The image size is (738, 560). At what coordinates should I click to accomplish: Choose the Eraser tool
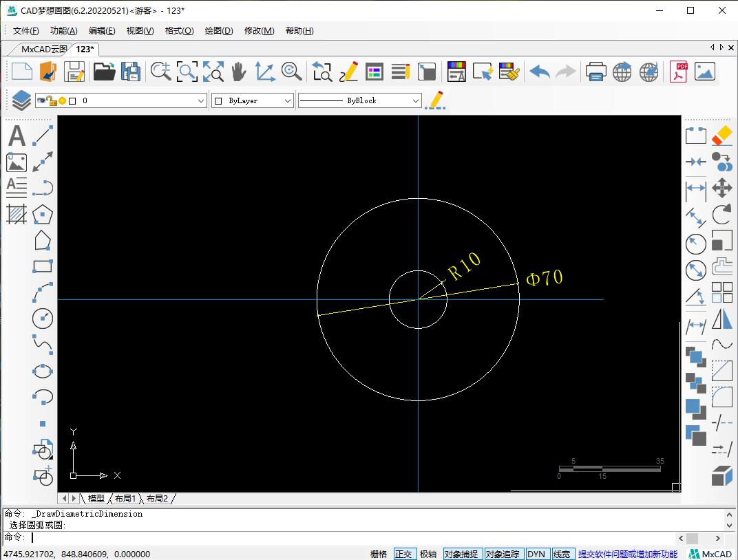pyautogui.click(x=721, y=136)
